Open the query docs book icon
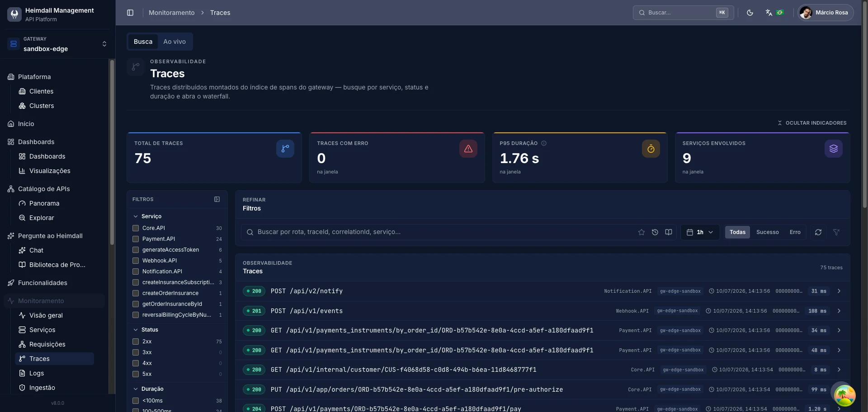Screen dimensions: 868x412 coord(669,232)
